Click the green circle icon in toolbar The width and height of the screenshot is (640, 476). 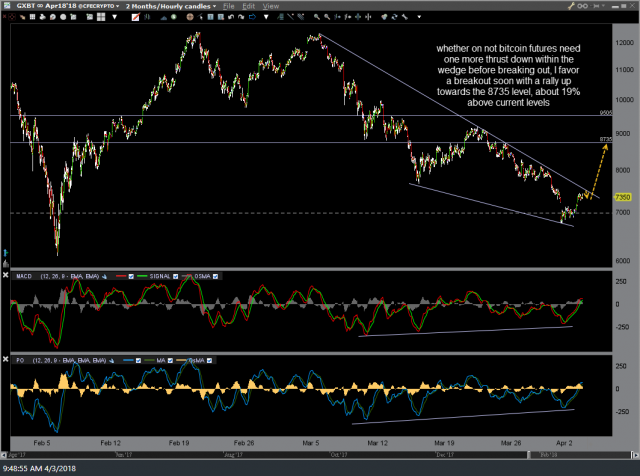coord(173,17)
